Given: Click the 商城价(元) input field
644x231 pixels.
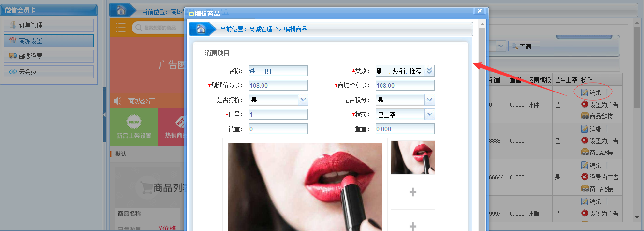Looking at the screenshot, I should [x=405, y=85].
